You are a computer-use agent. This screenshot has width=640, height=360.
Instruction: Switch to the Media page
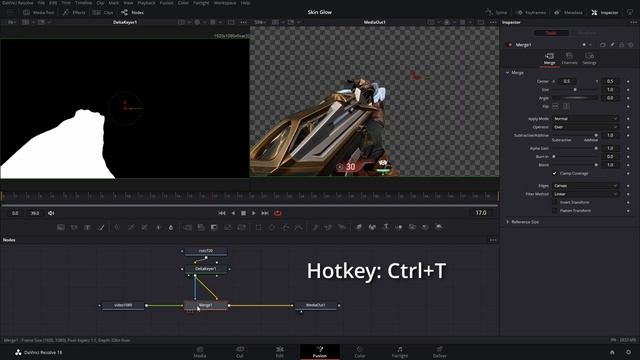pos(200,352)
